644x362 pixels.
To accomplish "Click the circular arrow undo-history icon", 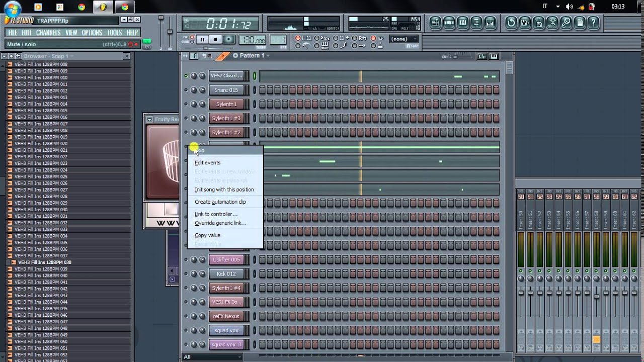I will (511, 23).
